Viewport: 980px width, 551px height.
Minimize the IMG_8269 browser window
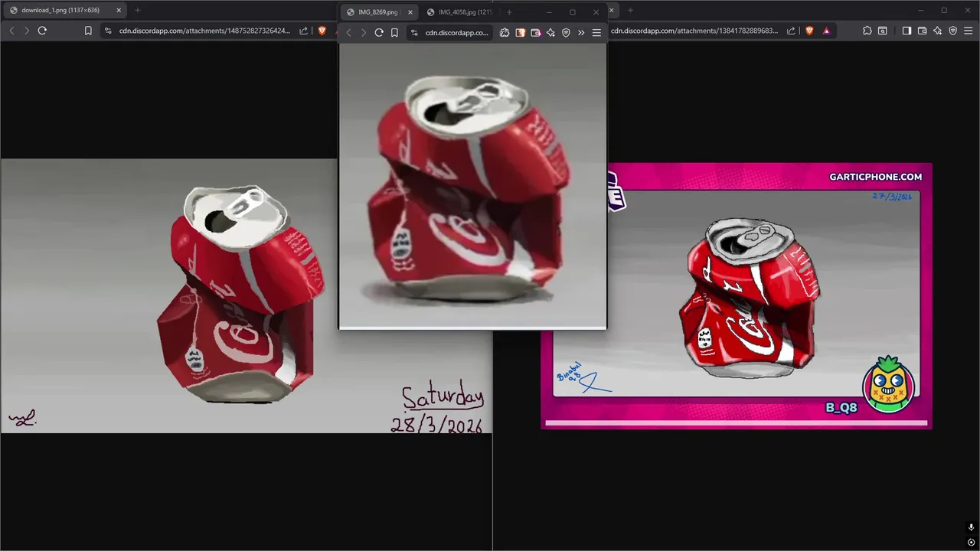(x=549, y=12)
